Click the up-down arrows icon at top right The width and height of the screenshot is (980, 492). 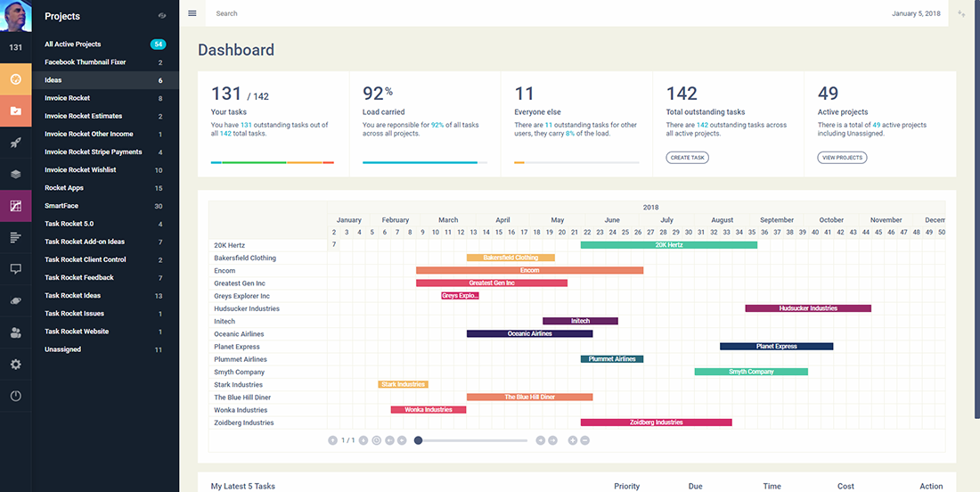961,13
